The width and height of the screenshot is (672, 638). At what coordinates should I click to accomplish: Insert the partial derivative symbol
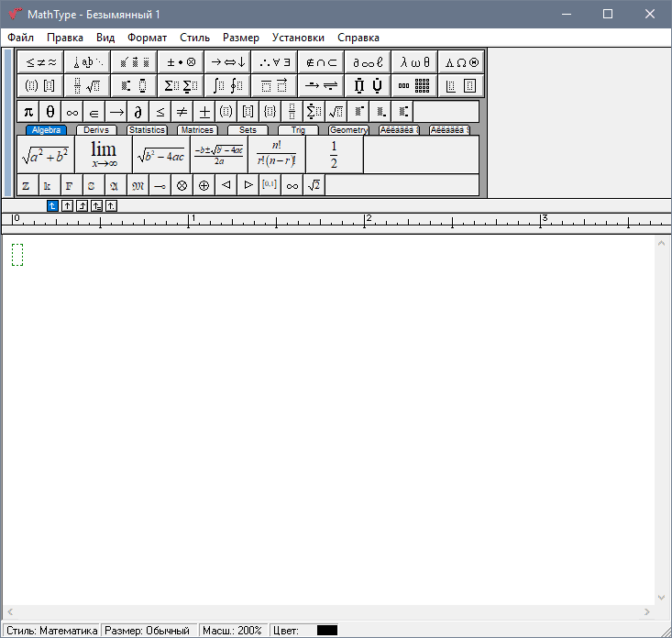[138, 112]
